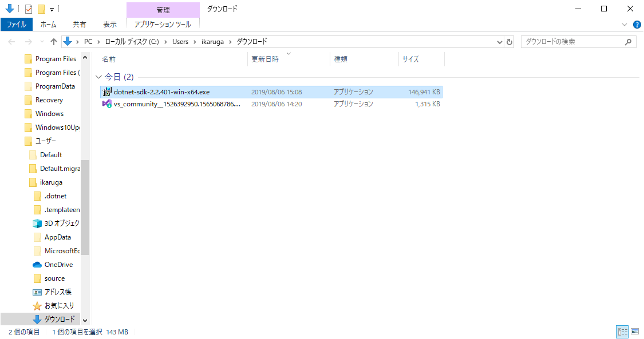644x339 pixels.
Task: Switch to the 表示 ribbon tab
Action: [110, 25]
